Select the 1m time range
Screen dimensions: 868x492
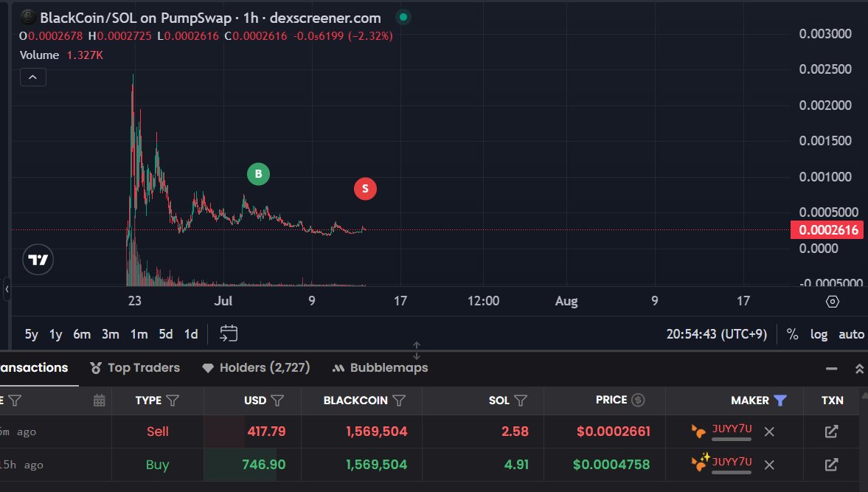[139, 334]
